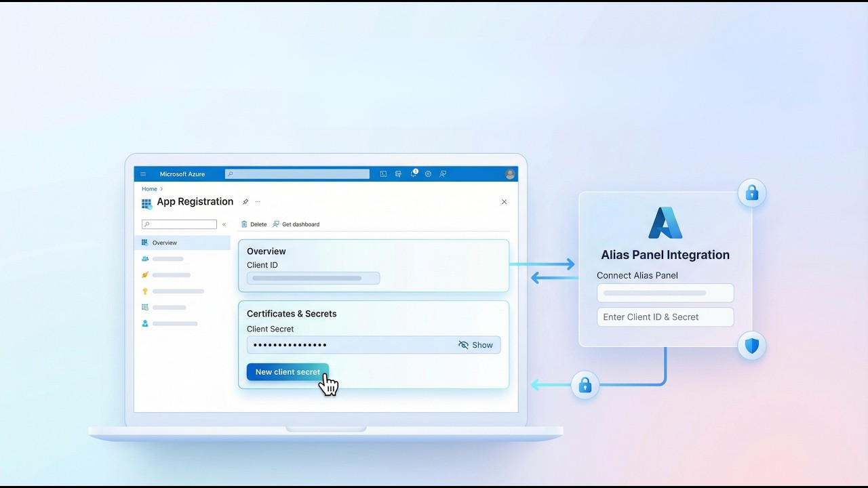Image resolution: width=868 pixels, height=488 pixels.
Task: Close the App Registration blade
Action: (x=504, y=202)
